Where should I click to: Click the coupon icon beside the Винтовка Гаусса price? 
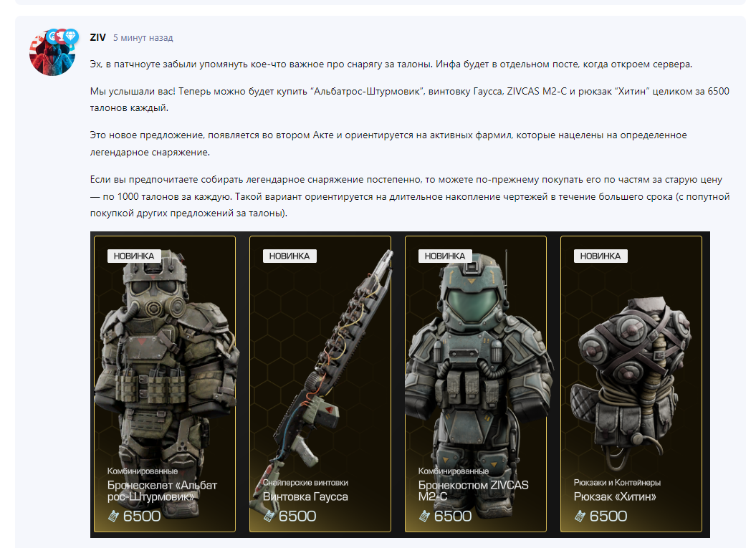[269, 516]
